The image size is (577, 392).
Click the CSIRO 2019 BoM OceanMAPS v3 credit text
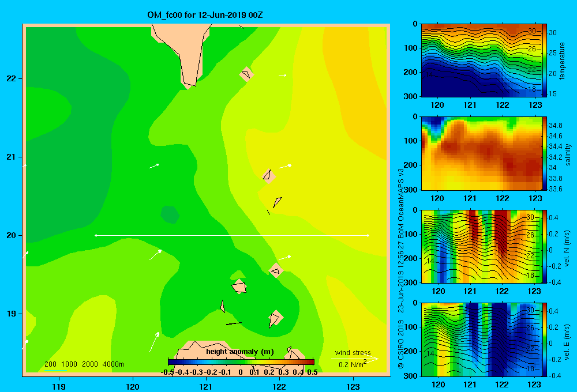click(x=401, y=268)
